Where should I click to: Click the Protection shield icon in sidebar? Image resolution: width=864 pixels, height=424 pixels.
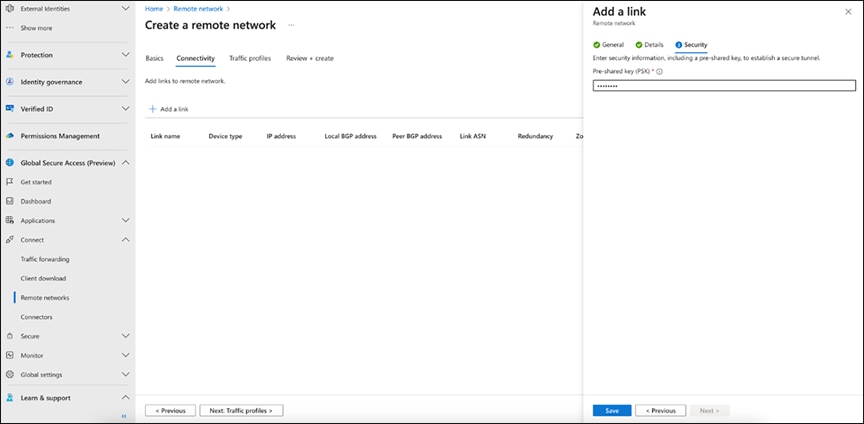9,55
